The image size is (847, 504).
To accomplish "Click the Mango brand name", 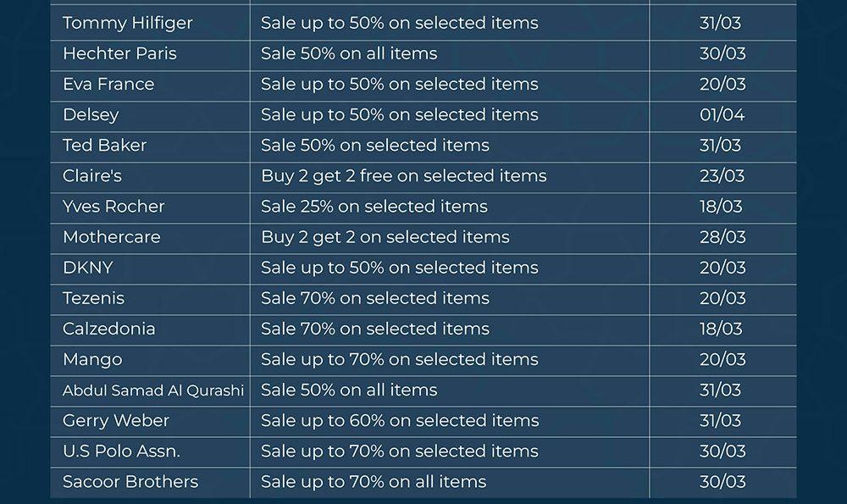I will (x=92, y=359).
